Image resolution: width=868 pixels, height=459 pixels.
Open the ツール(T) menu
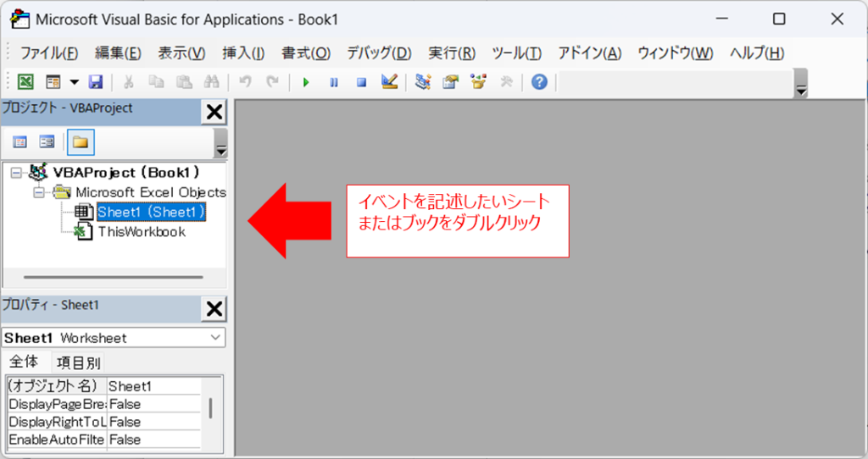[x=516, y=53]
